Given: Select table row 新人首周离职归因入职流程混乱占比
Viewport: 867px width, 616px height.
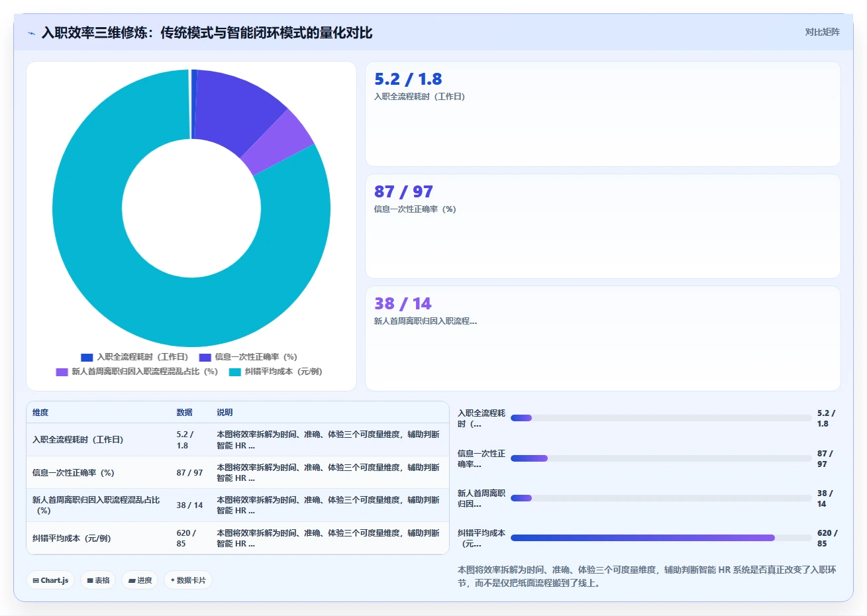Looking at the screenshot, I should tap(238, 505).
